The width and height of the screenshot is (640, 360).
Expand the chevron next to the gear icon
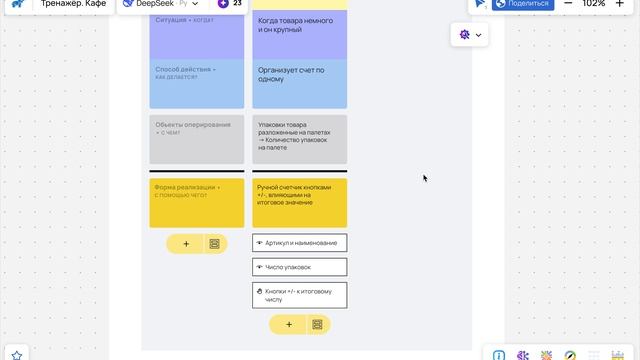click(x=478, y=35)
